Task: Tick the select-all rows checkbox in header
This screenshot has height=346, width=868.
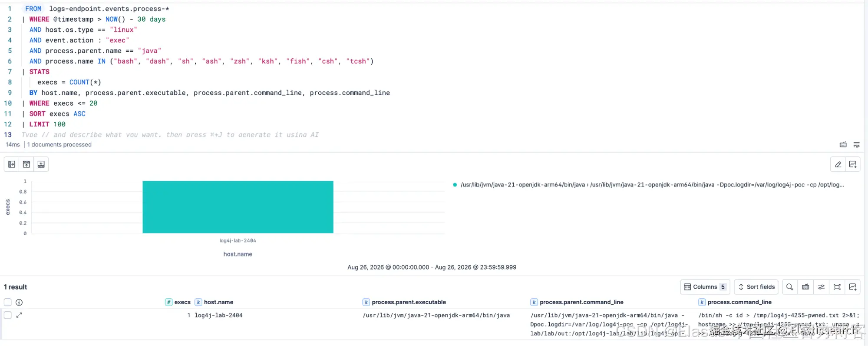Action: pyautogui.click(x=7, y=302)
